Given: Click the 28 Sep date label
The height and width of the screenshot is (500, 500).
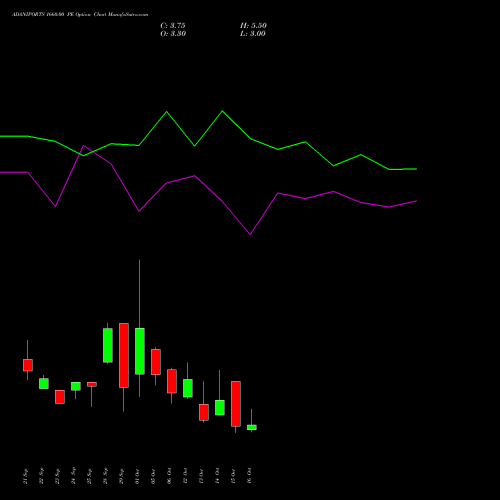Looking at the screenshot, I should [106, 476].
